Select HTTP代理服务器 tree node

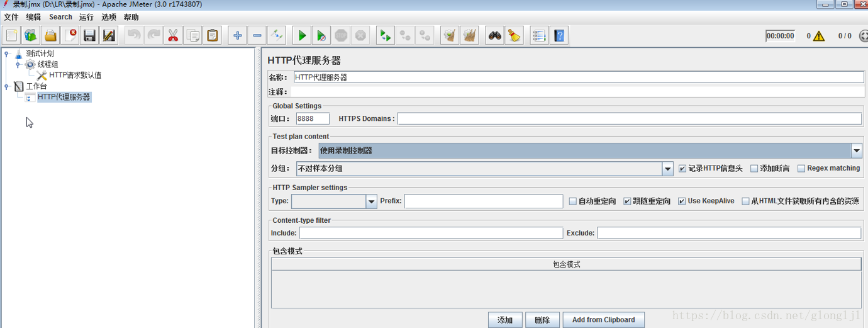[x=64, y=97]
